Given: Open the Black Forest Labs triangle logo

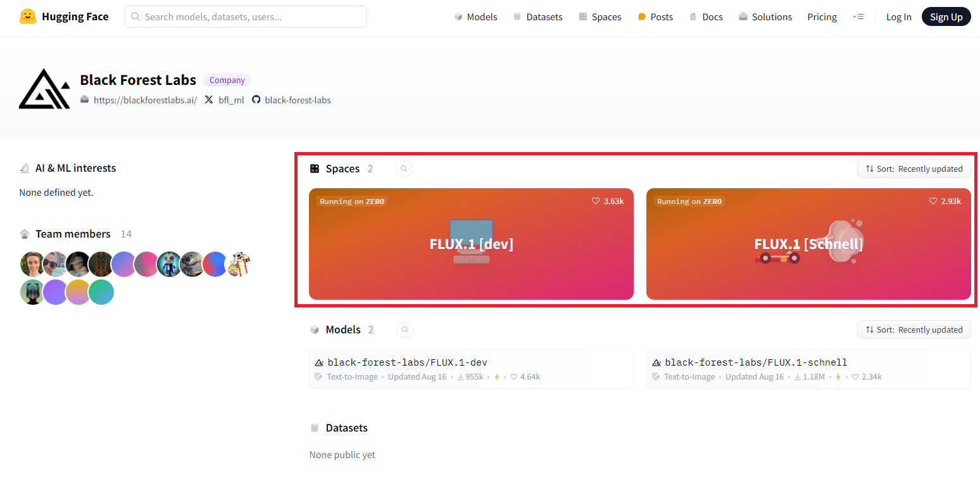Looking at the screenshot, I should point(44,89).
